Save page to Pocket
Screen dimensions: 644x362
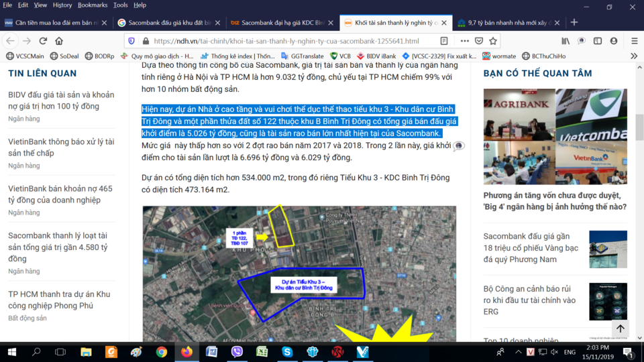pos(479,41)
